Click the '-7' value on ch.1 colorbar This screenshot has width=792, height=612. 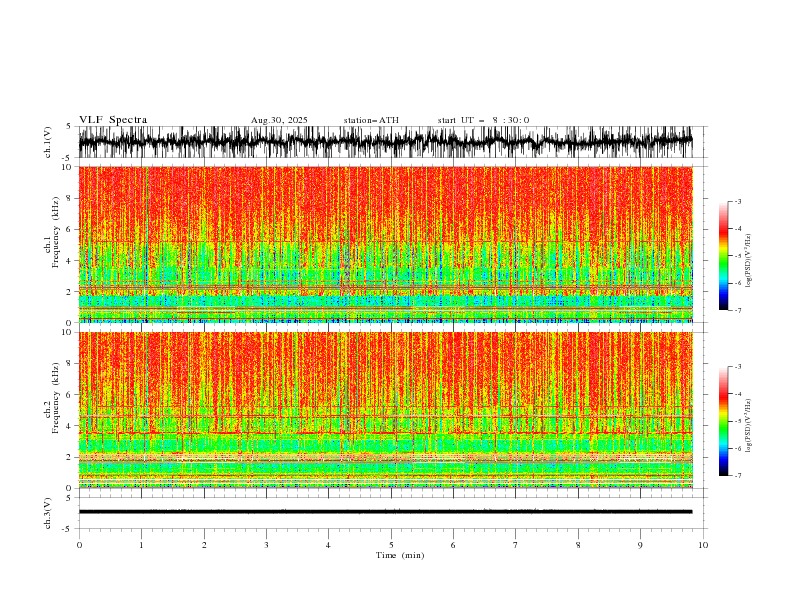pyautogui.click(x=738, y=310)
